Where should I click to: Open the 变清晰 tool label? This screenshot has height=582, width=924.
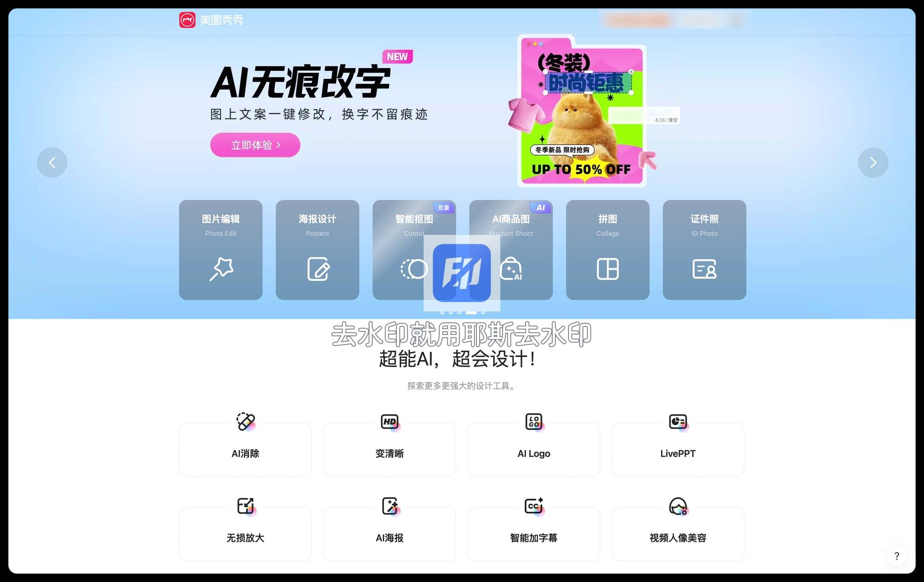click(390, 454)
